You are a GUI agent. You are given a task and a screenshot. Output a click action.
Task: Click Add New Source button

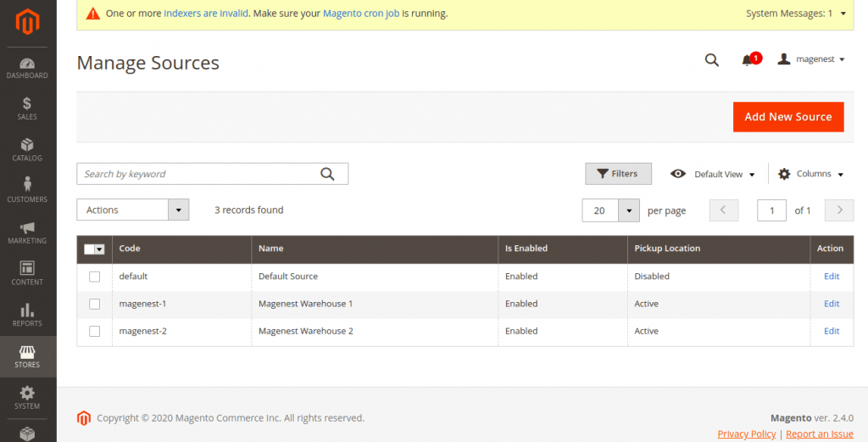point(788,117)
